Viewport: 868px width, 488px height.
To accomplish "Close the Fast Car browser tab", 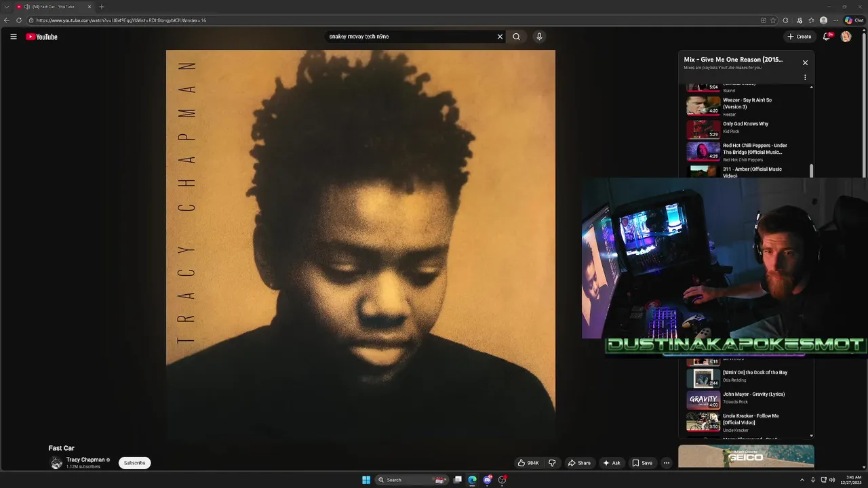I will (x=89, y=7).
